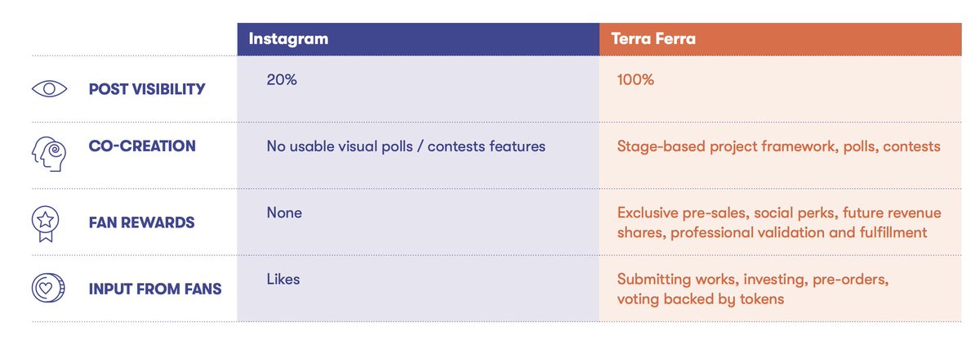Click the 'Likes' cell under Instagram
The width and height of the screenshot is (980, 341).
pyautogui.click(x=283, y=280)
